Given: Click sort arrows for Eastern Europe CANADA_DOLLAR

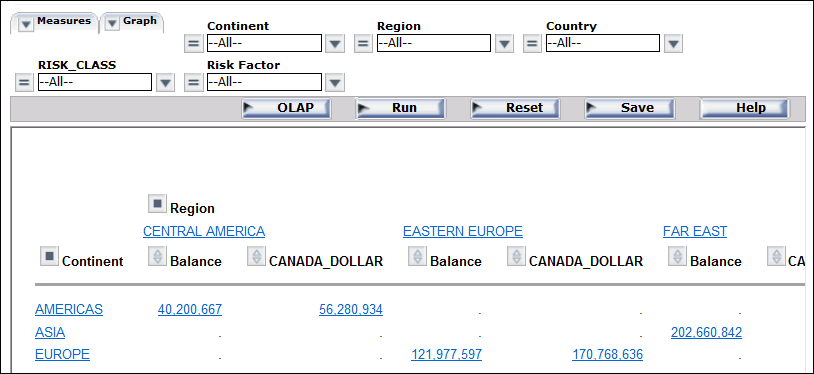Looking at the screenshot, I should tap(516, 256).
